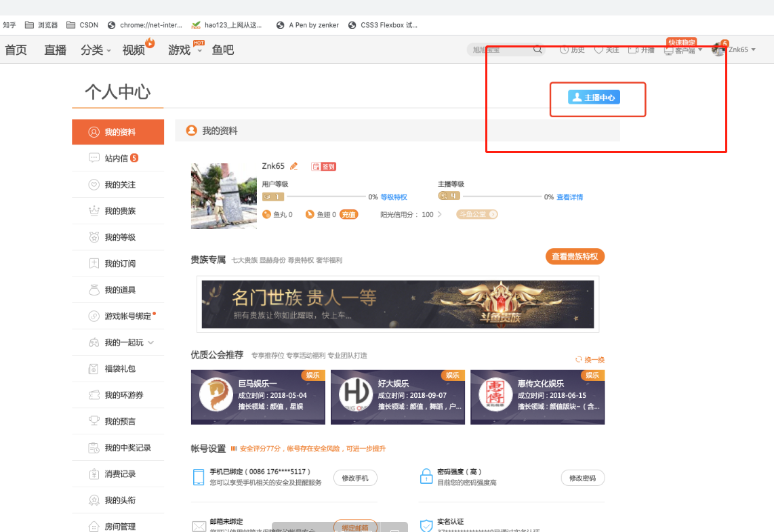Open the 关注 heart icon in navbar
This screenshot has height=532, width=774.
pos(598,50)
